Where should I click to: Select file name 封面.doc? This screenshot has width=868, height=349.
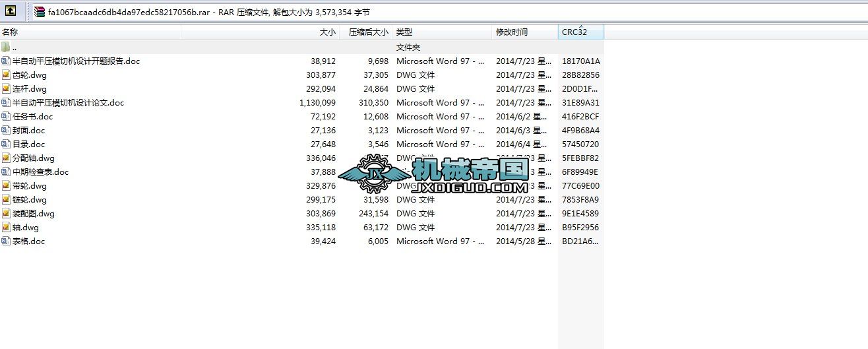[29, 130]
